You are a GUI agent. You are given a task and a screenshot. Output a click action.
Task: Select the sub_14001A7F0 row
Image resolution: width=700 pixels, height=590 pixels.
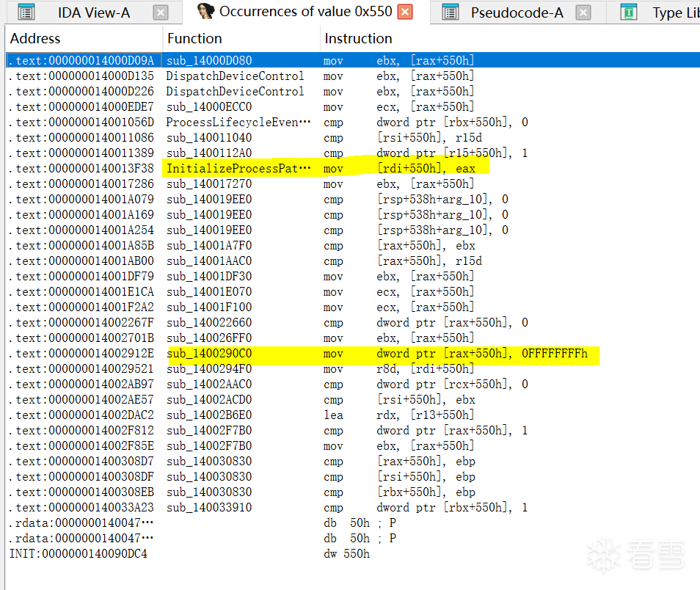tap(353, 245)
